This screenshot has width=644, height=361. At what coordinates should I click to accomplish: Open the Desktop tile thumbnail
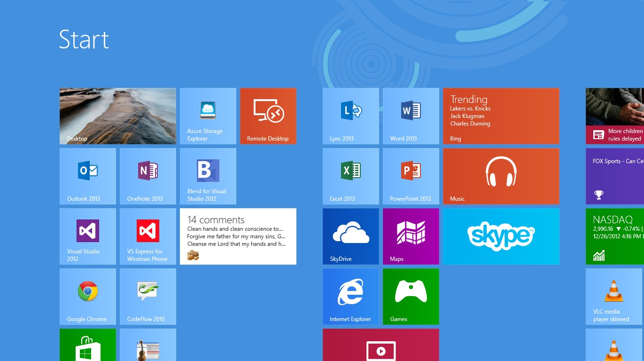pos(118,116)
